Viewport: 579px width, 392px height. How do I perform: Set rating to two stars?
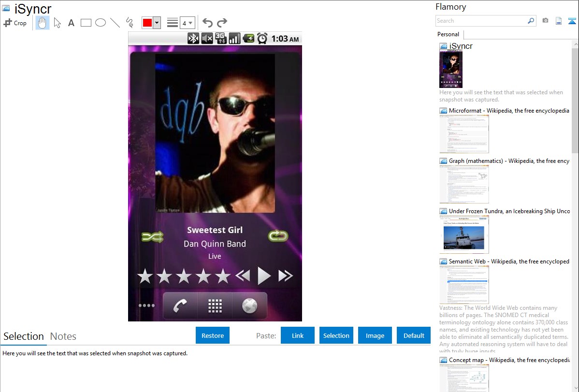click(x=164, y=276)
